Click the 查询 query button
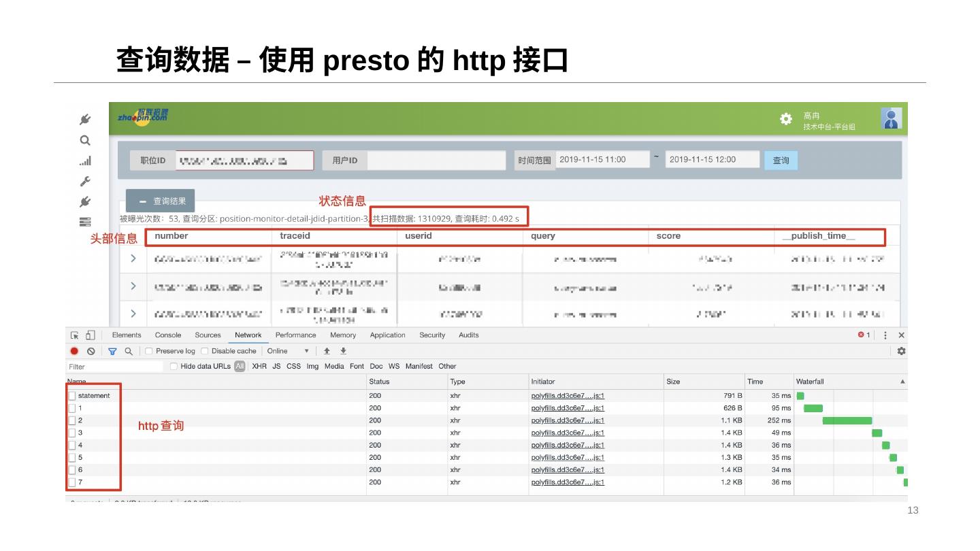 pyautogui.click(x=781, y=161)
